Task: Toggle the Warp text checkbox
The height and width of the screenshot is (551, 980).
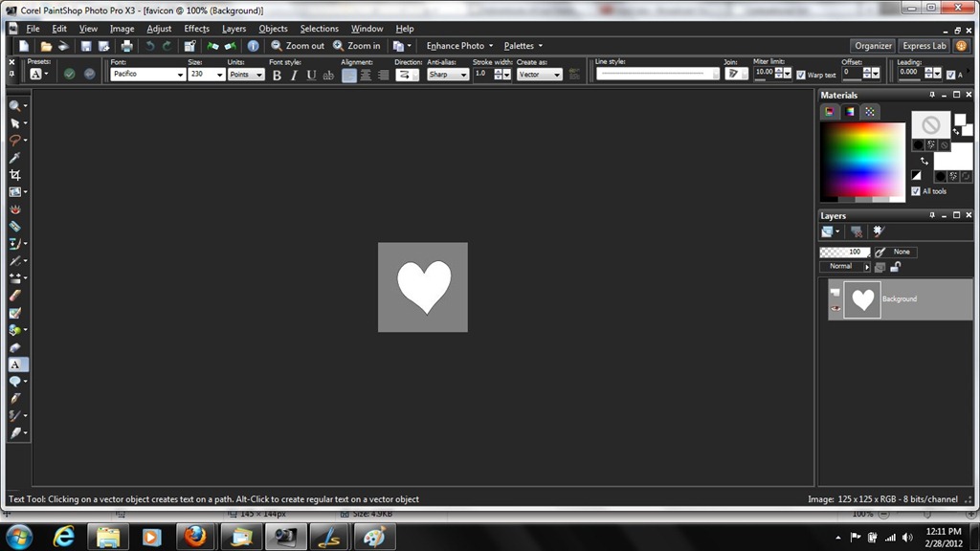Action: pyautogui.click(x=801, y=75)
